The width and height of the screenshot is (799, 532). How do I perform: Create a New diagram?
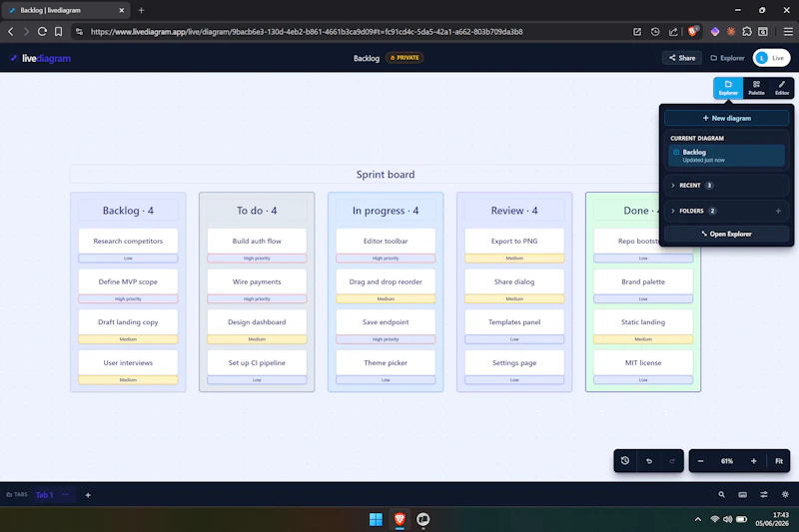(727, 118)
